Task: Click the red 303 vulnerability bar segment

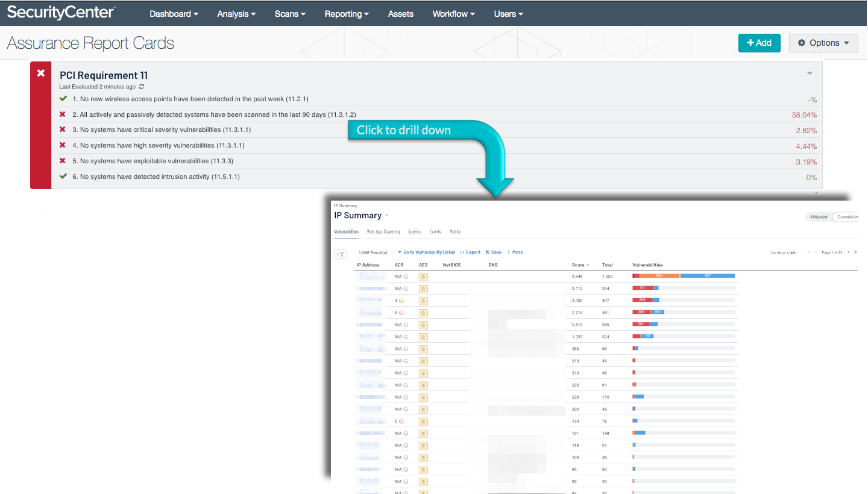Action: (x=642, y=300)
